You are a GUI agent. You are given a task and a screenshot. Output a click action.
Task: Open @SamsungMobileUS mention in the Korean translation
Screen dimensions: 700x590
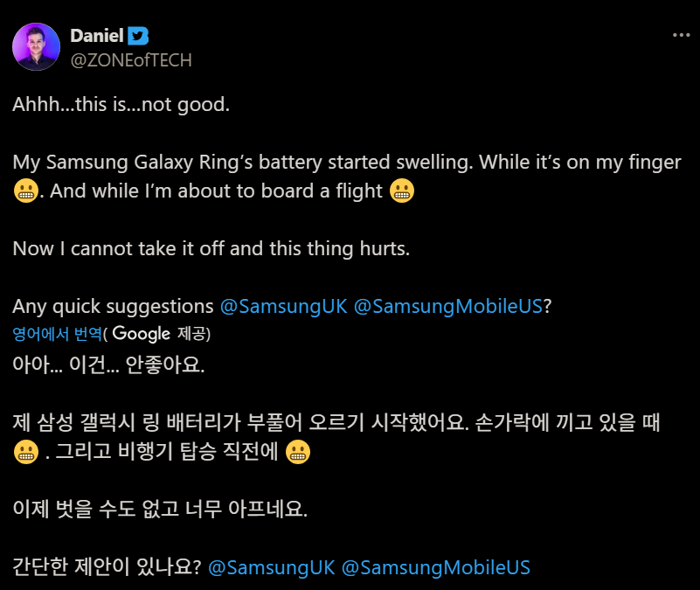[435, 566]
